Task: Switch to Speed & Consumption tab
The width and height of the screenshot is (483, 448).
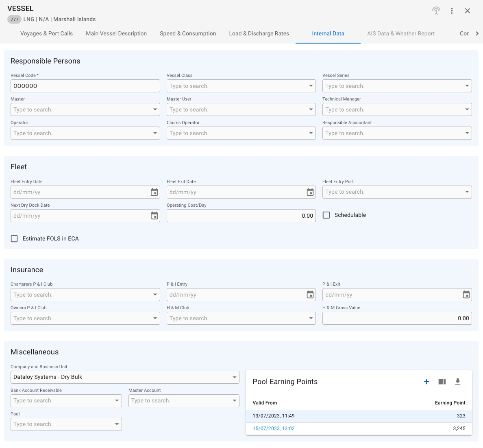Action: [x=188, y=34]
